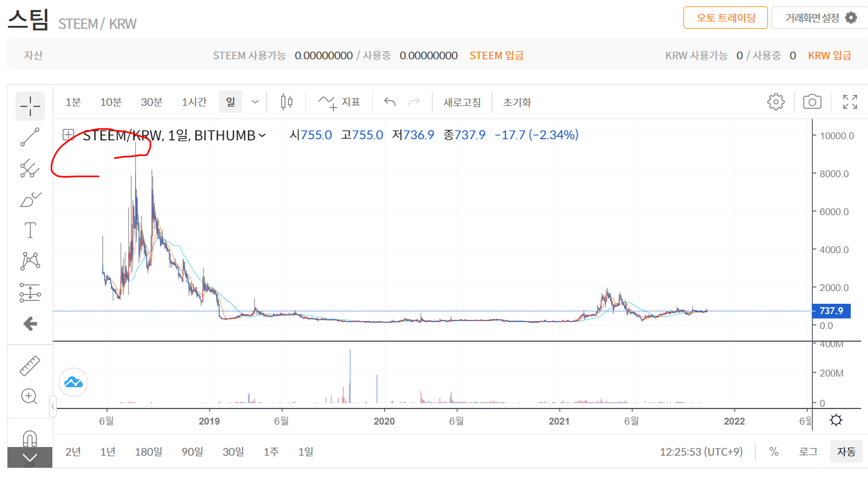Select the trend line drawing tool
The image size is (868, 485).
click(x=30, y=137)
